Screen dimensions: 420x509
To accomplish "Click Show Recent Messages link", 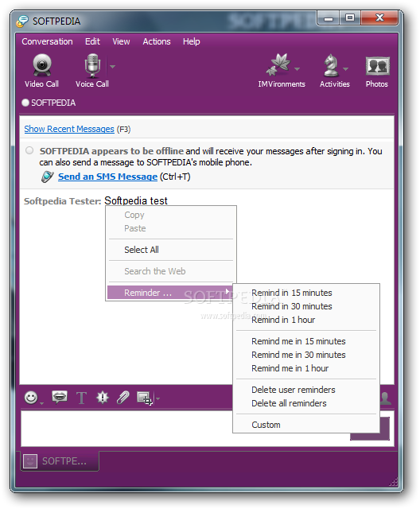I will pos(69,129).
